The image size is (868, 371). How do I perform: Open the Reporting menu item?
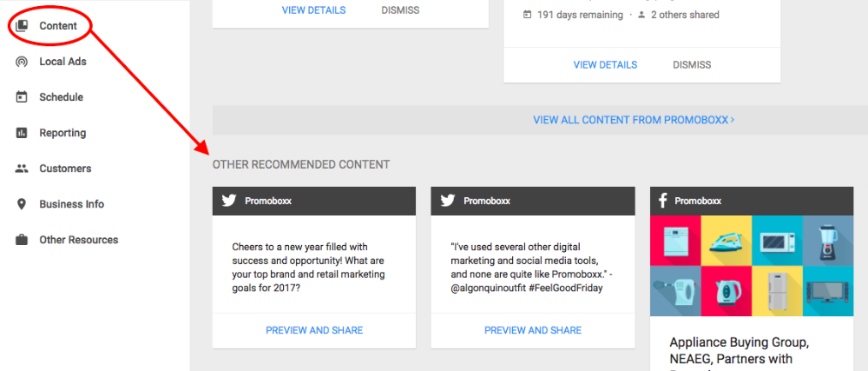(62, 133)
